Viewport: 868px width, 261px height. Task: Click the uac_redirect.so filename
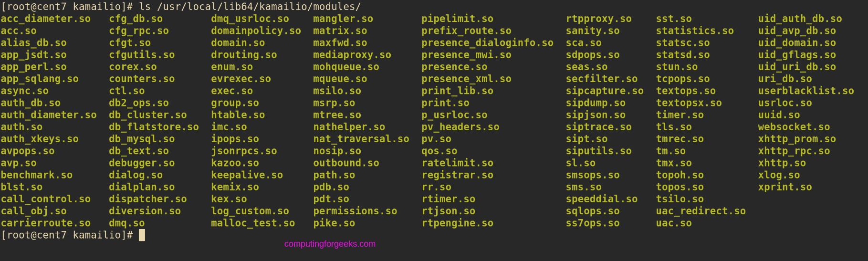click(701, 211)
